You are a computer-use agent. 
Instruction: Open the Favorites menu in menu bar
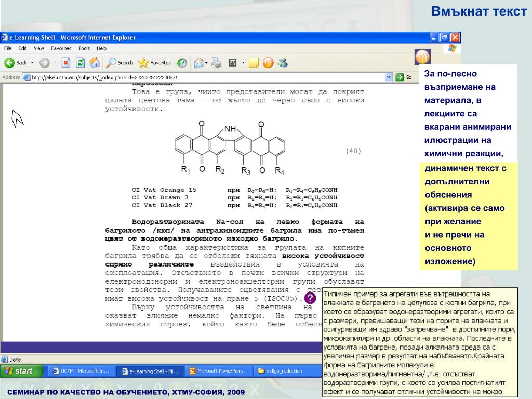pos(61,48)
